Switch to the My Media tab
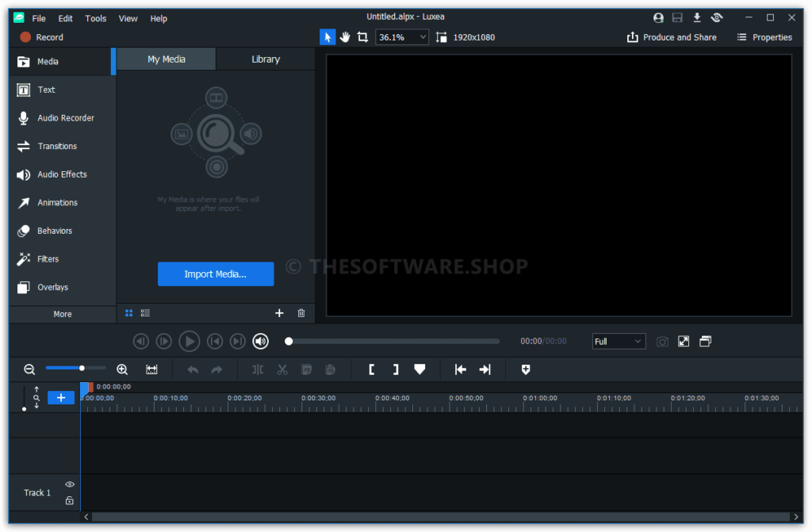812x532 pixels. 167,59
